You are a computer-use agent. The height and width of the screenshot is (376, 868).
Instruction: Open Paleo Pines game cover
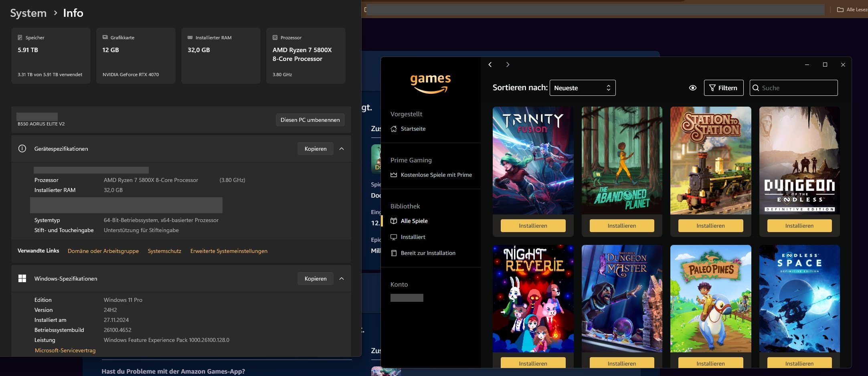710,299
